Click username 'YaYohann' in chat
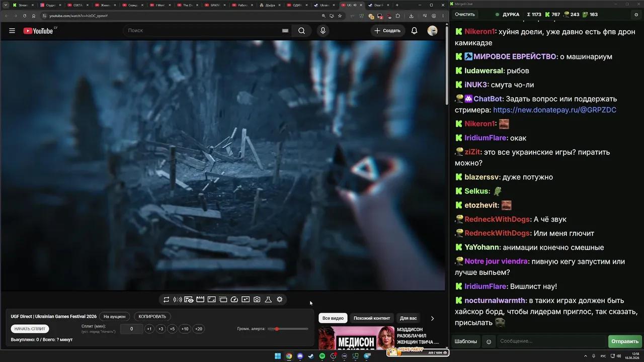This screenshot has width=644, height=362. pyautogui.click(x=482, y=247)
